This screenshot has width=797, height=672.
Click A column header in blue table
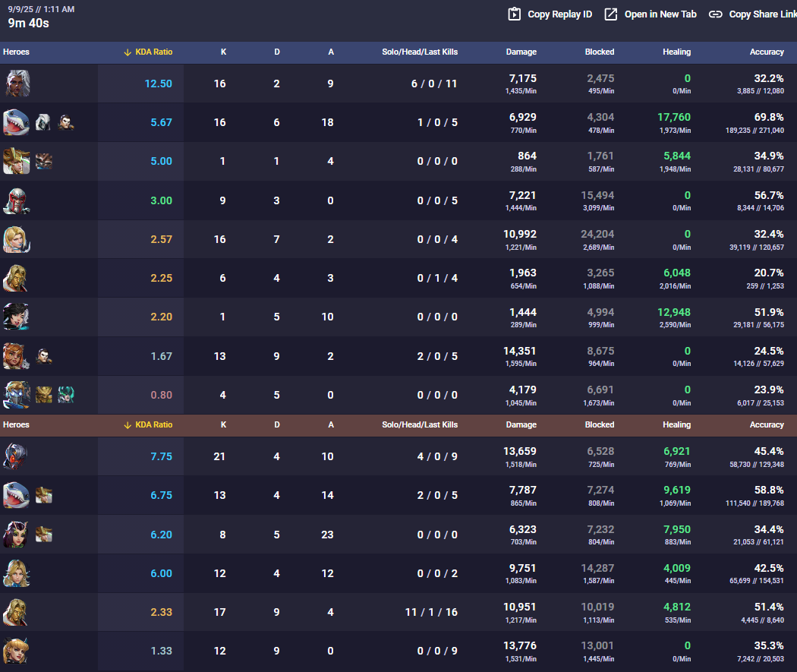click(331, 52)
